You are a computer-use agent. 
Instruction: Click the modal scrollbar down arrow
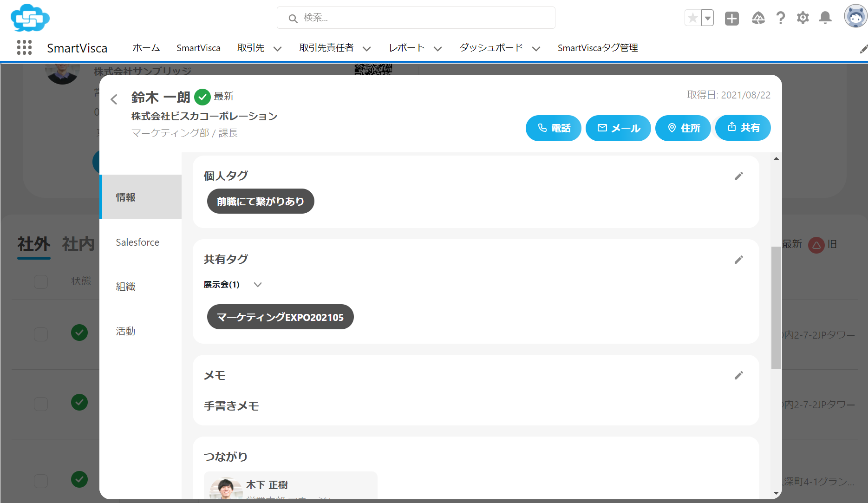[776, 493]
